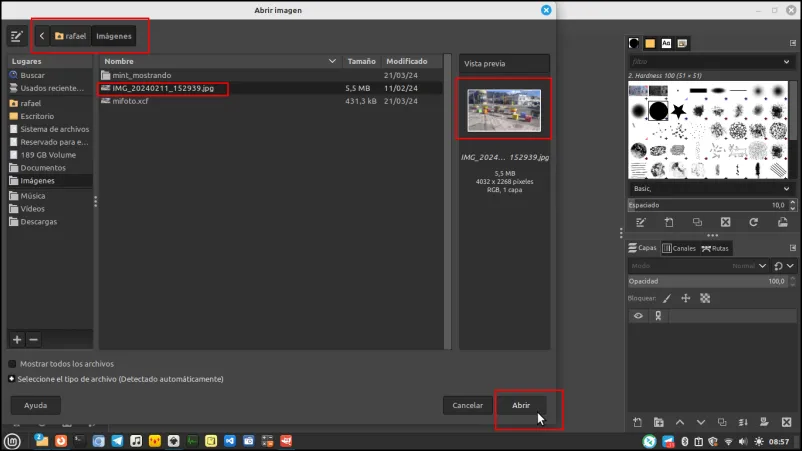Toggle lock alpha channel checkerboard icon

[x=705, y=299]
